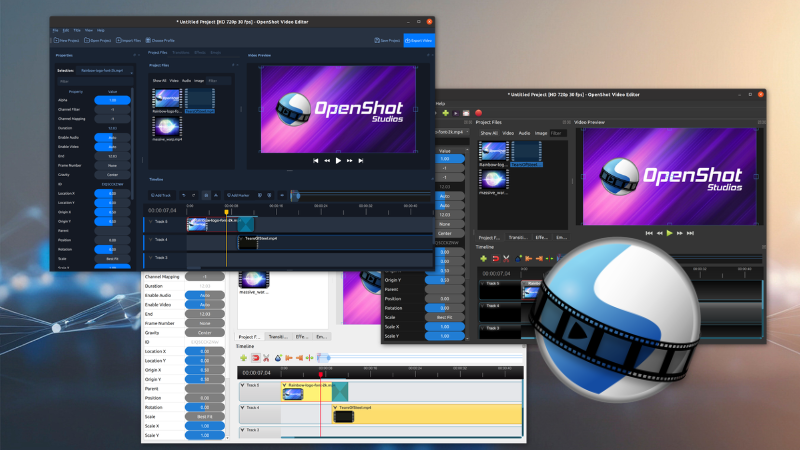Screen dimensions: 800x450
Task: Jump to previous marker in light window
Action: click(289, 358)
